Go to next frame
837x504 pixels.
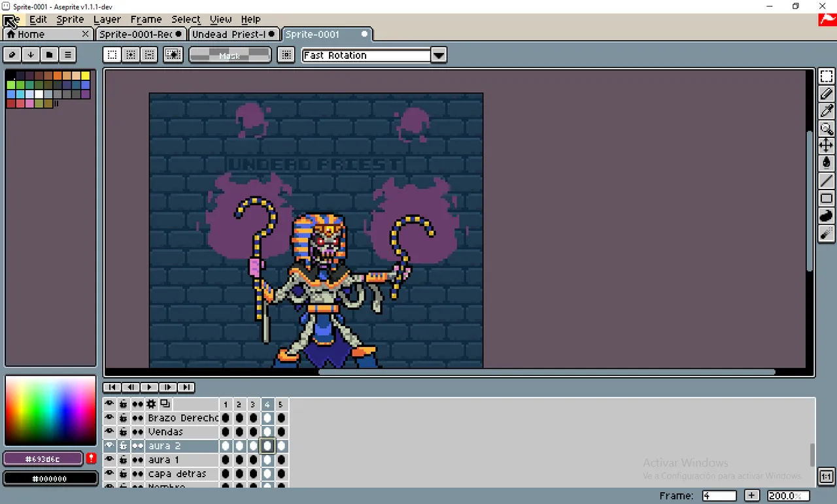[167, 387]
